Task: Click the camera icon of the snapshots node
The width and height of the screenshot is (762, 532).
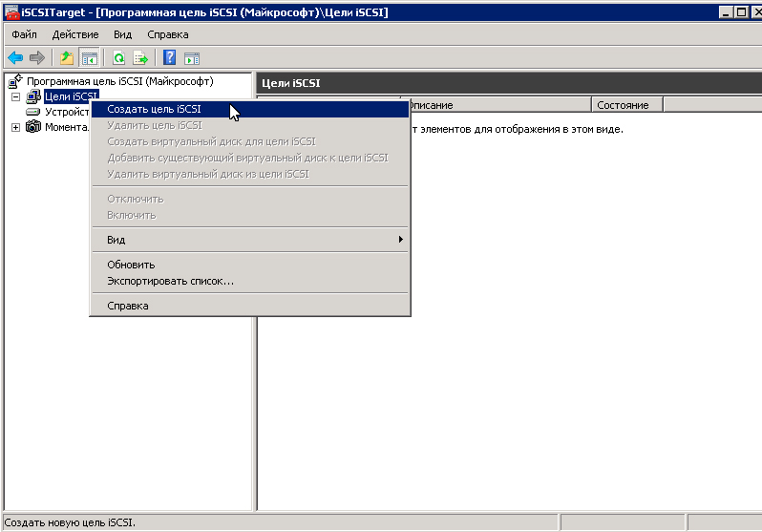Action: (33, 127)
